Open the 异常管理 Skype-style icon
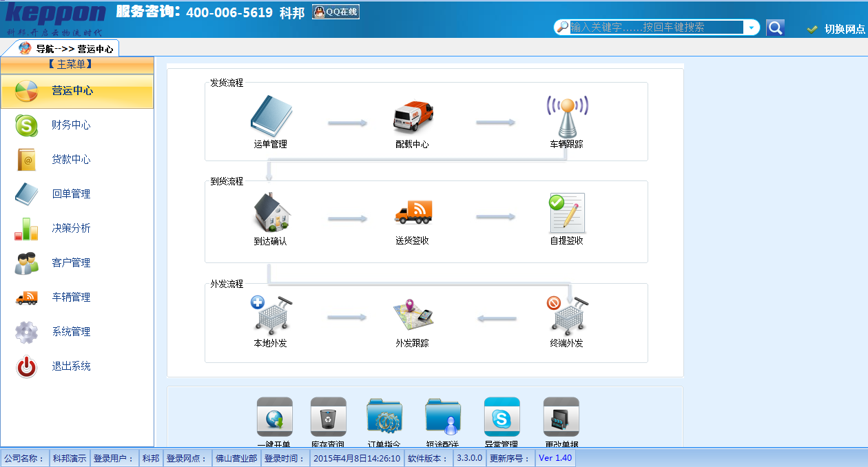The image size is (868, 467). point(502,417)
